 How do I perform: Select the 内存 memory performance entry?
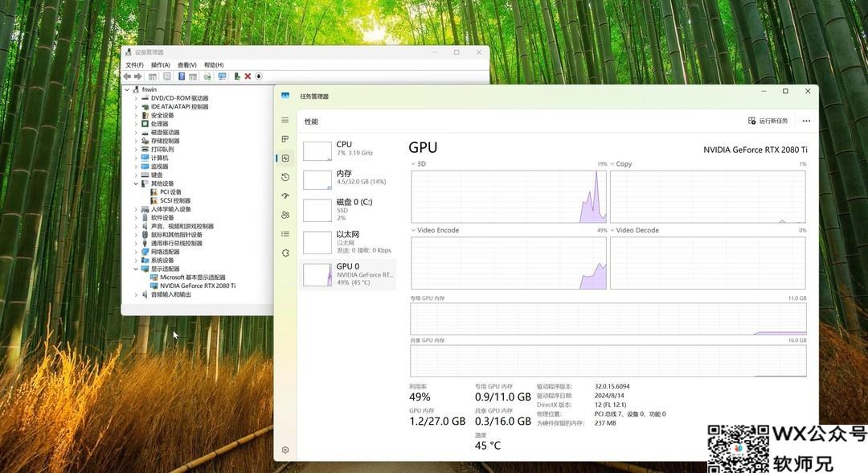(348, 178)
